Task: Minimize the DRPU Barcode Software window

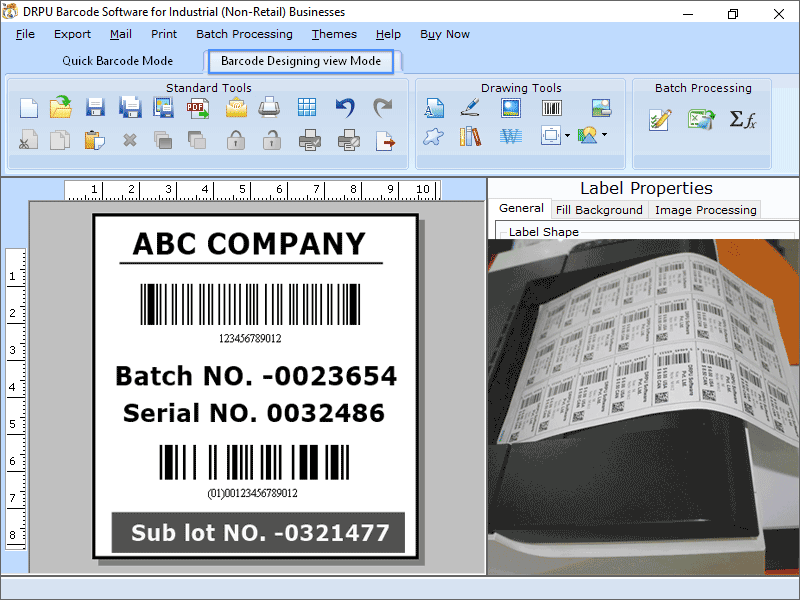Action: point(688,14)
